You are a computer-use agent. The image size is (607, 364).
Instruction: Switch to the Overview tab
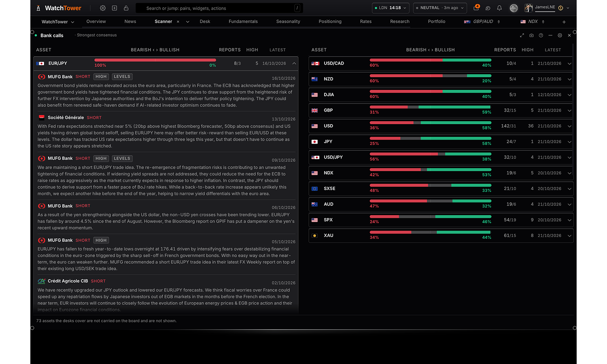point(96,21)
